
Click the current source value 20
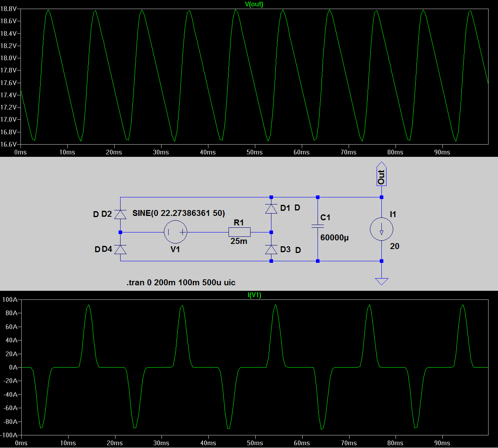tap(394, 246)
